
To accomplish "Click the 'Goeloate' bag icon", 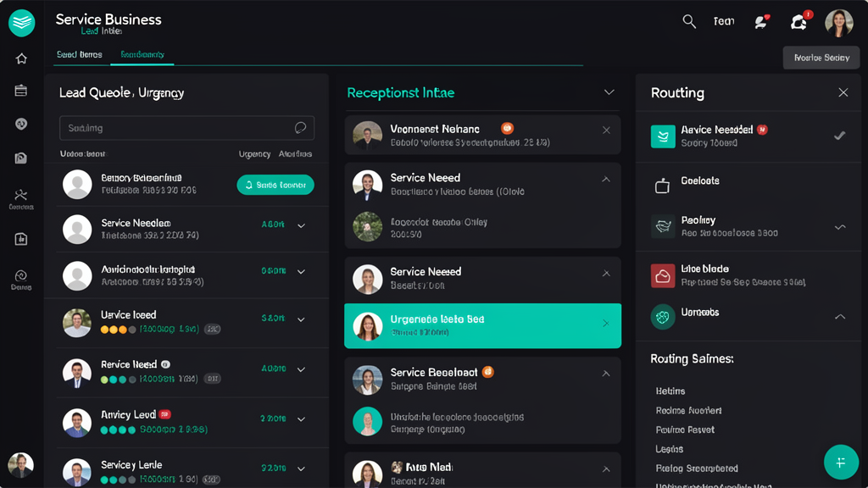I will tap(663, 186).
